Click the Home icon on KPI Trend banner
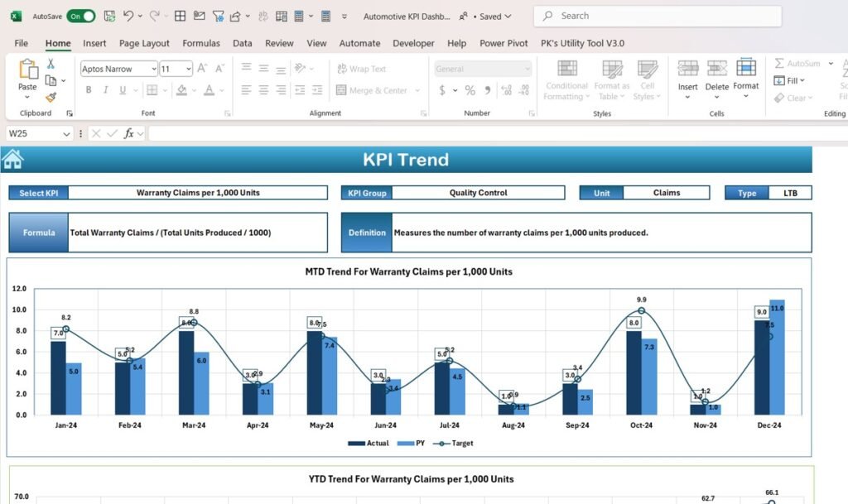848x504 pixels. 12,159
